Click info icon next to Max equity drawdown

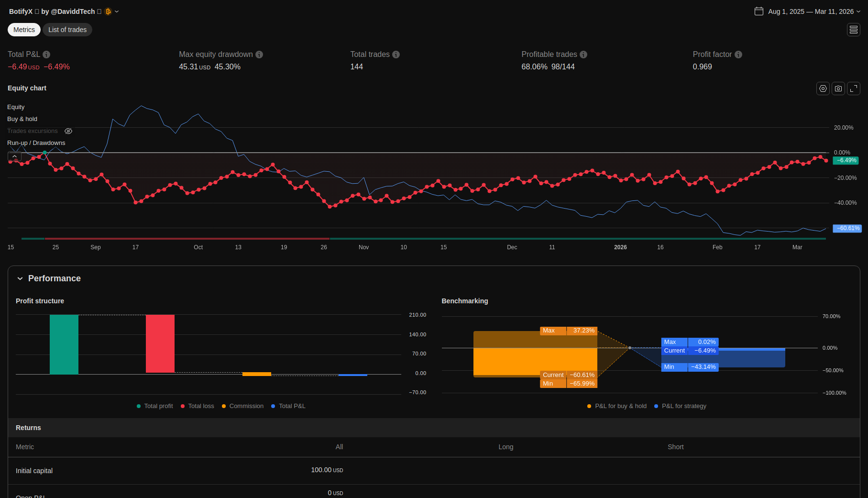tap(259, 55)
